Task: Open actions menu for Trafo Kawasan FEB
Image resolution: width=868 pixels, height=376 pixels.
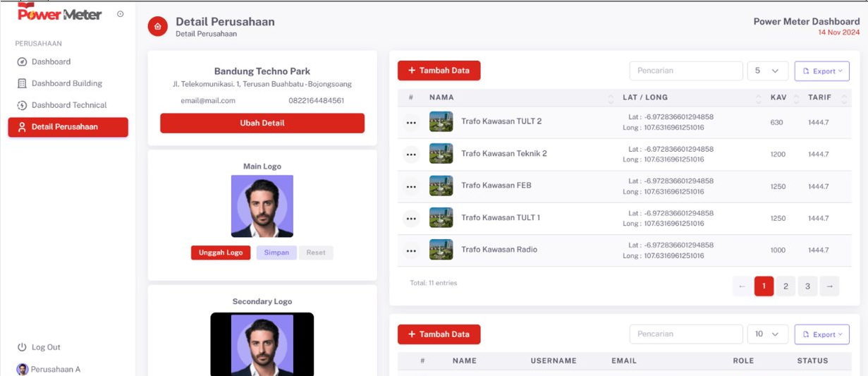Action: tap(411, 187)
